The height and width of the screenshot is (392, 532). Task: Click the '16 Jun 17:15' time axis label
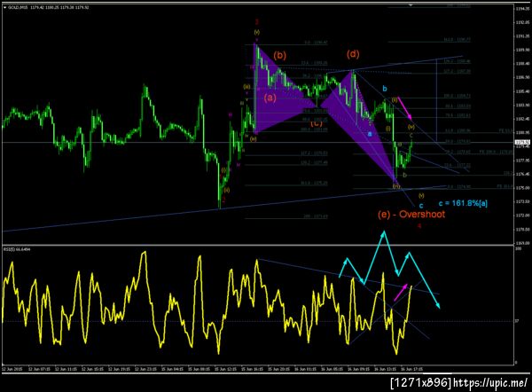point(411,369)
